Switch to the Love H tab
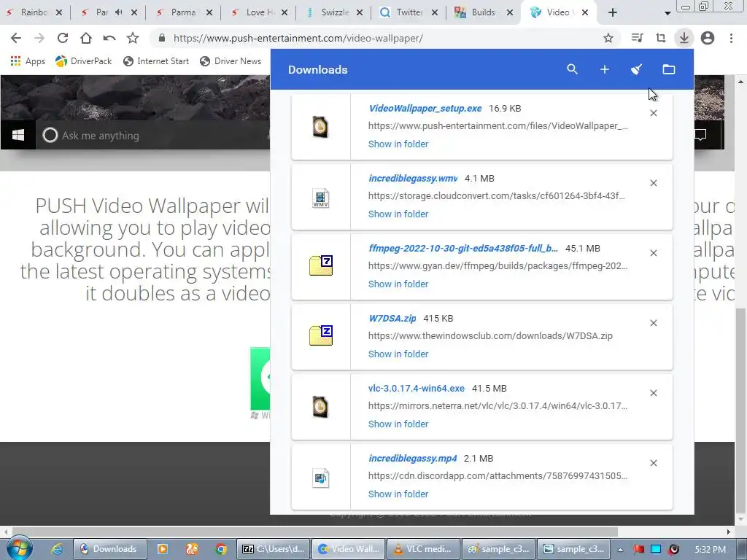This screenshot has width=747, height=560. [x=260, y=12]
